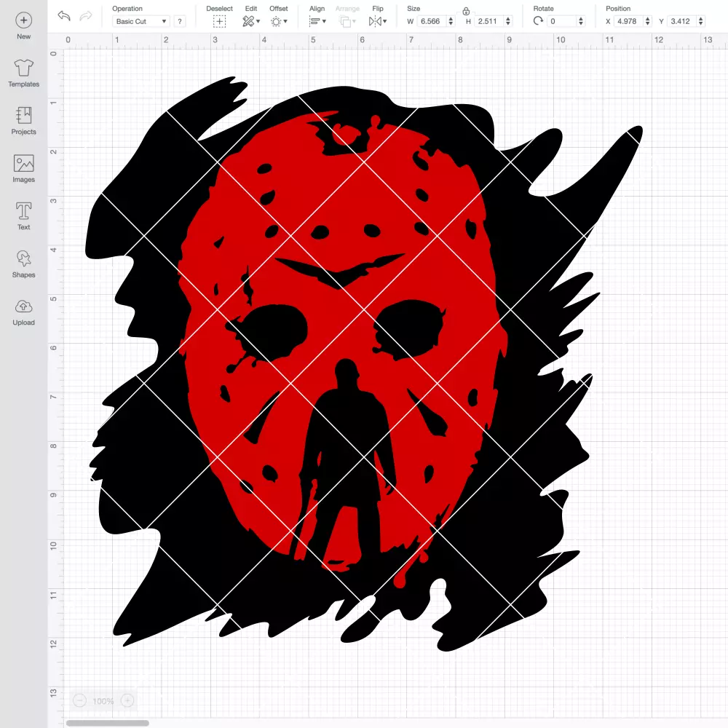This screenshot has height=728, width=728.
Task: Click the Y position input field
Action: (681, 21)
